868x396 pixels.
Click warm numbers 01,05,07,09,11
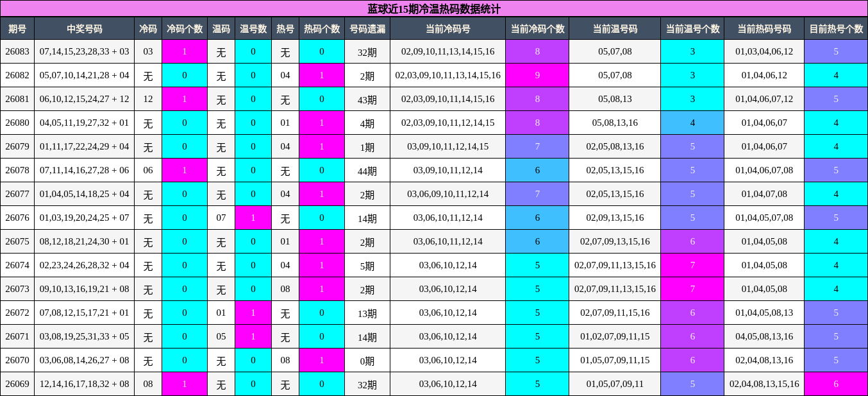tap(615, 384)
